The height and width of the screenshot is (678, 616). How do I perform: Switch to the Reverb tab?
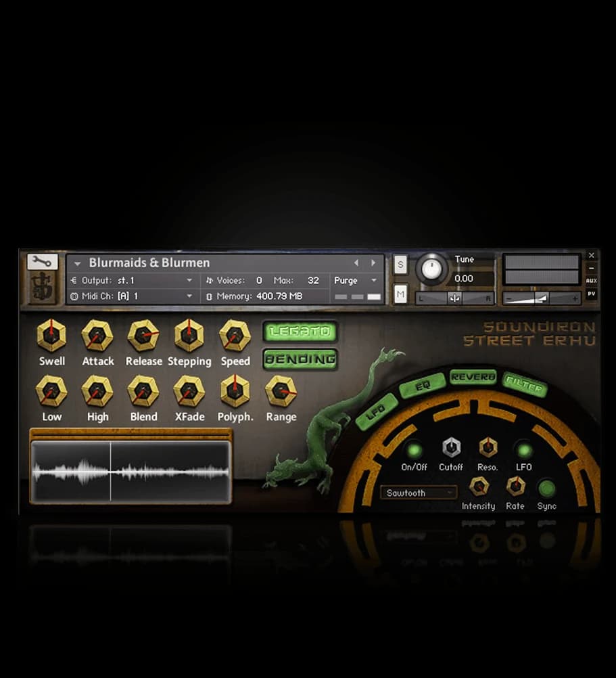473,377
